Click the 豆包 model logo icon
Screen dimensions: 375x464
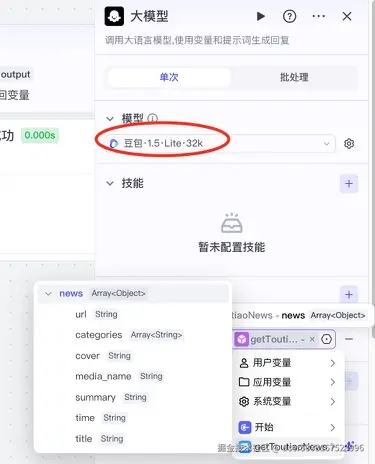pyautogui.click(x=114, y=144)
